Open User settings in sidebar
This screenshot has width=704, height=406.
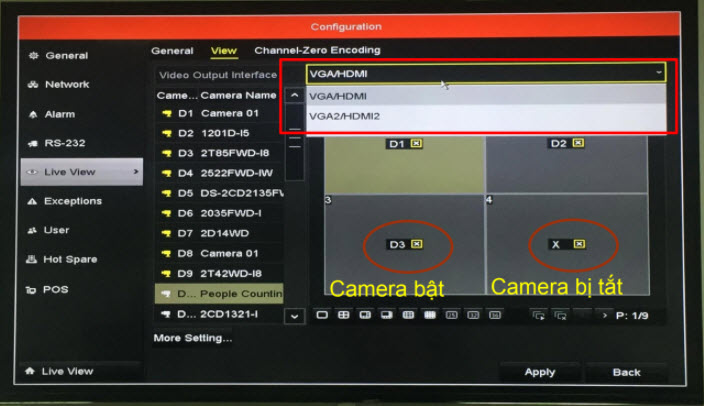pos(34,230)
